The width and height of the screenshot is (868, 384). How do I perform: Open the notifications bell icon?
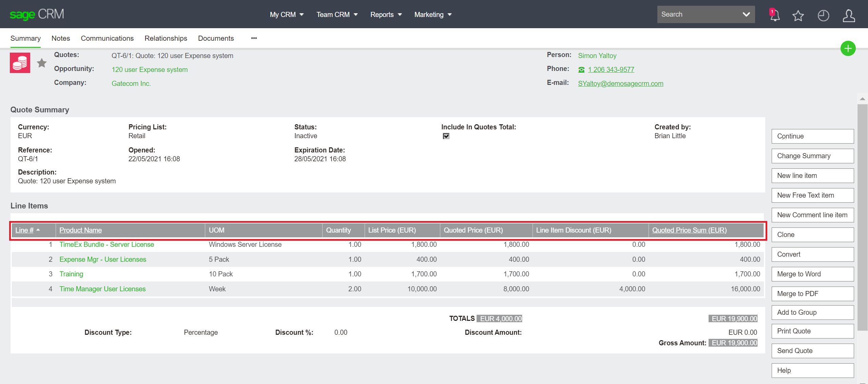pos(774,15)
